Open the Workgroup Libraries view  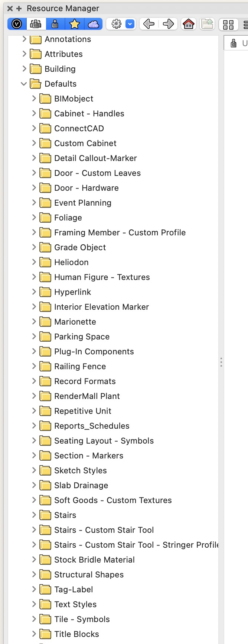[36, 24]
